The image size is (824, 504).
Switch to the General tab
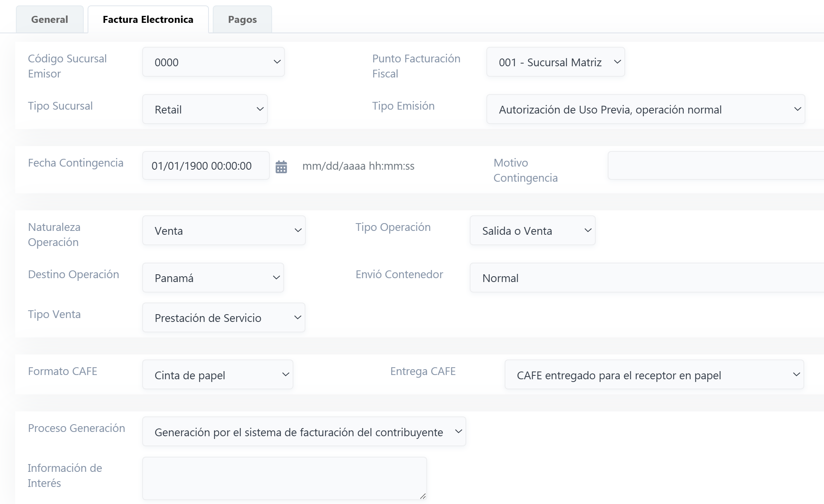click(x=50, y=19)
